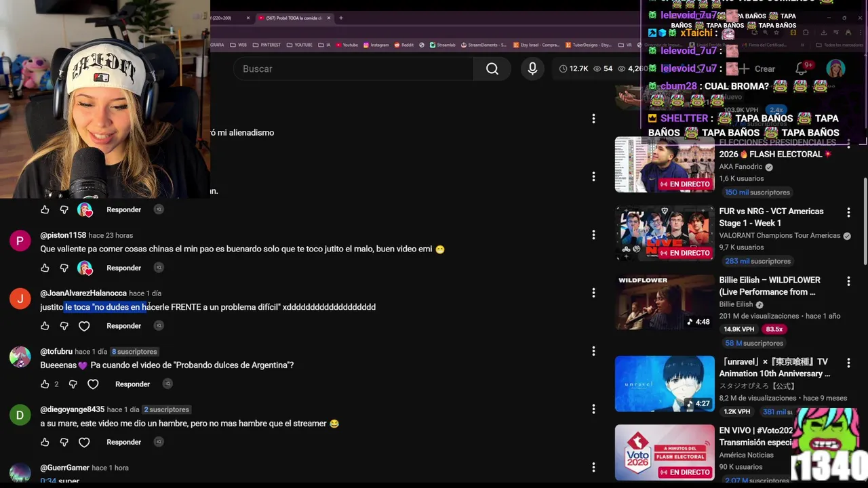Open the Instagram bookmark
The width and height of the screenshot is (868, 488).
(x=376, y=45)
